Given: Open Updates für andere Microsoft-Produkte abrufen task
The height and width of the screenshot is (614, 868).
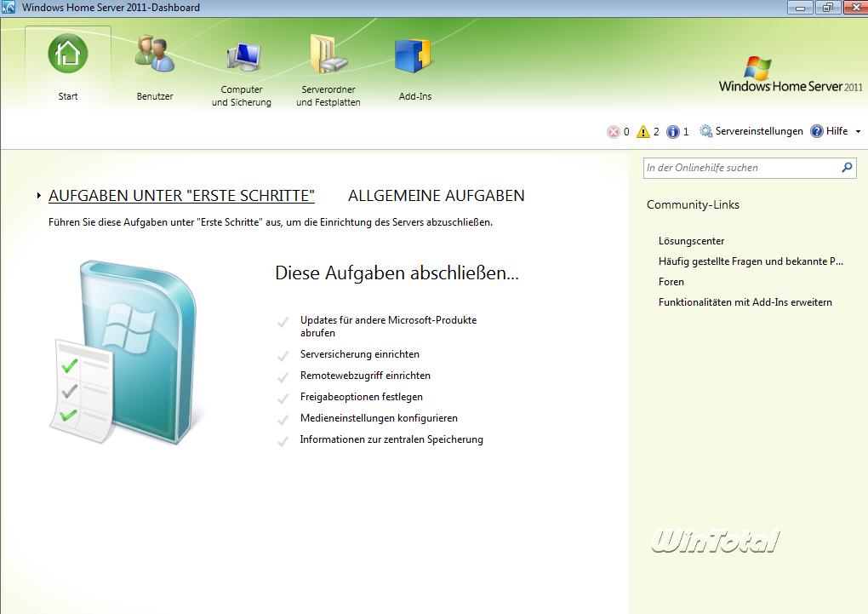Looking at the screenshot, I should [x=388, y=326].
